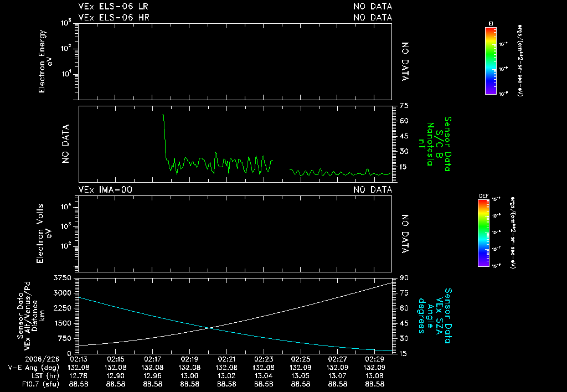Click the '3750' altitude axis tick
This screenshot has height=392, width=567.
[62, 278]
